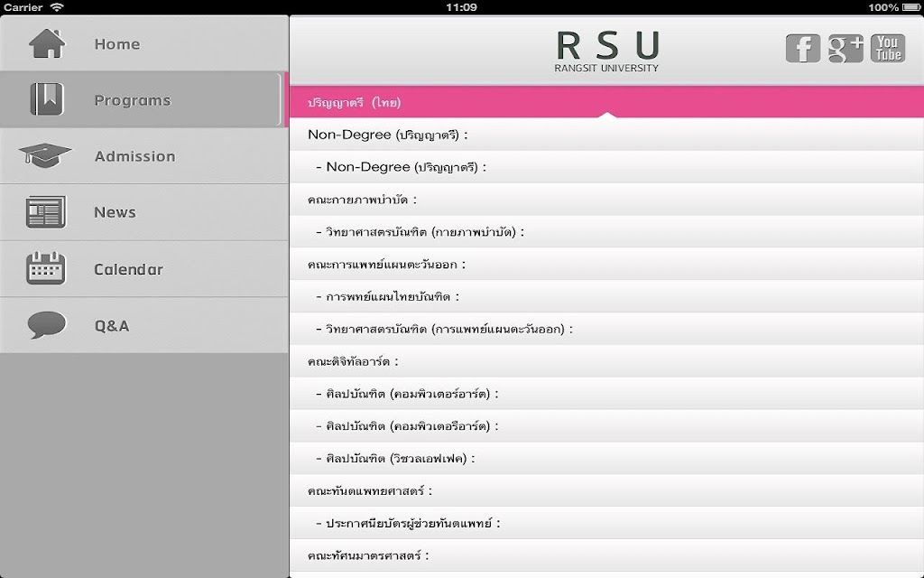Tap the Q&A speech bubble icon
Viewport: 924px width, 578px height.
coord(47,324)
